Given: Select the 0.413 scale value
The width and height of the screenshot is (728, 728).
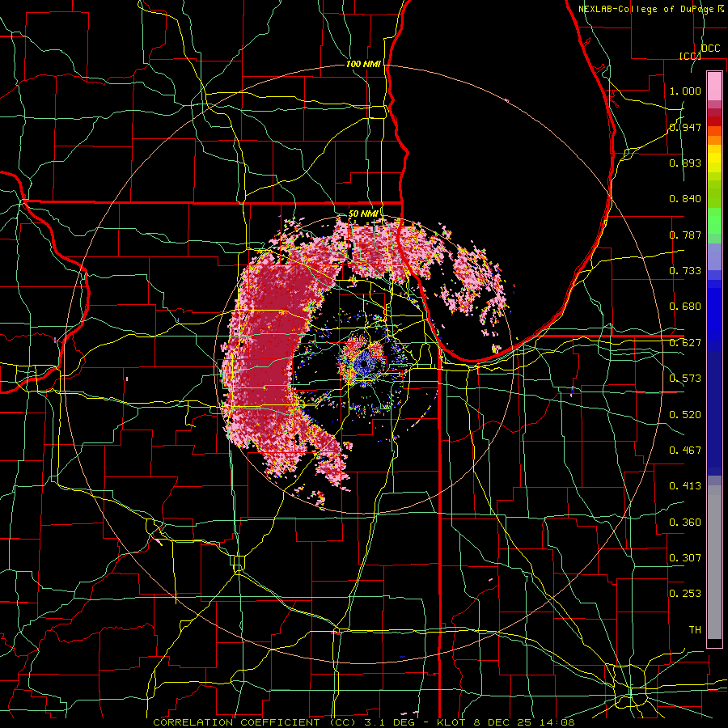Looking at the screenshot, I should (685, 486).
